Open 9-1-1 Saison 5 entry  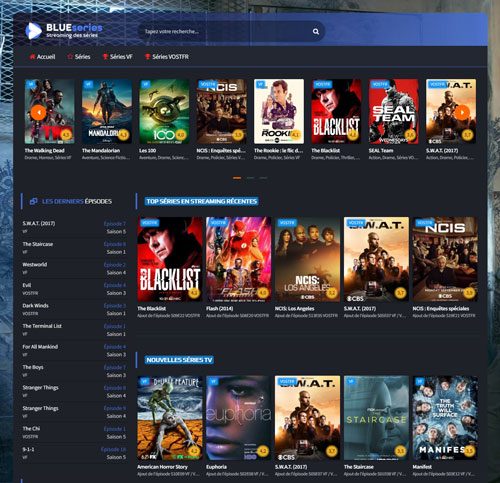[x=74, y=453]
